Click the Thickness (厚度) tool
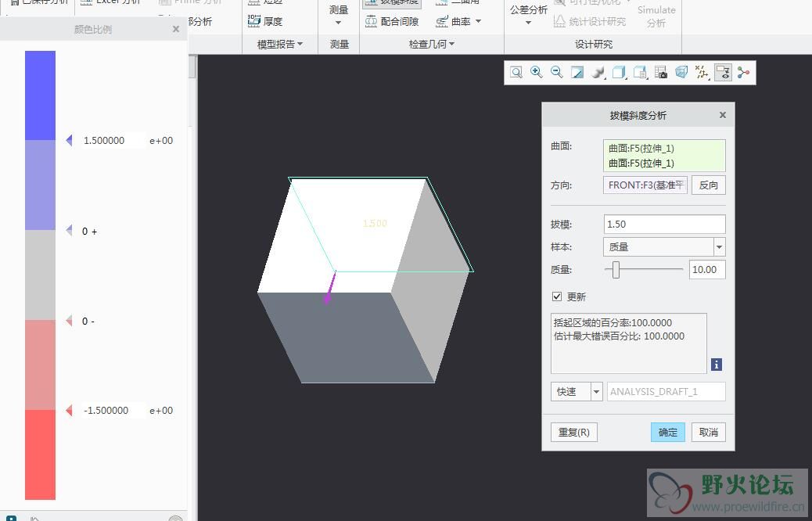The height and width of the screenshot is (521, 812). click(x=265, y=21)
